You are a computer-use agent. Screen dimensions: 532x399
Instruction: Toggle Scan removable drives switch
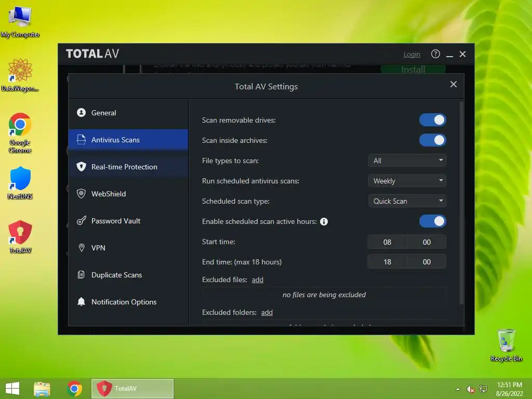[433, 120]
